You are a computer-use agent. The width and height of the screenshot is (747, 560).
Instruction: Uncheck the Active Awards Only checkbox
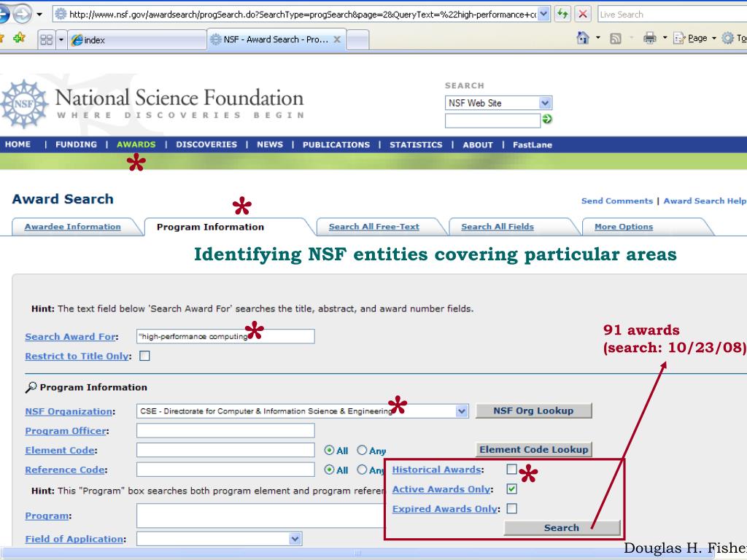pos(511,489)
